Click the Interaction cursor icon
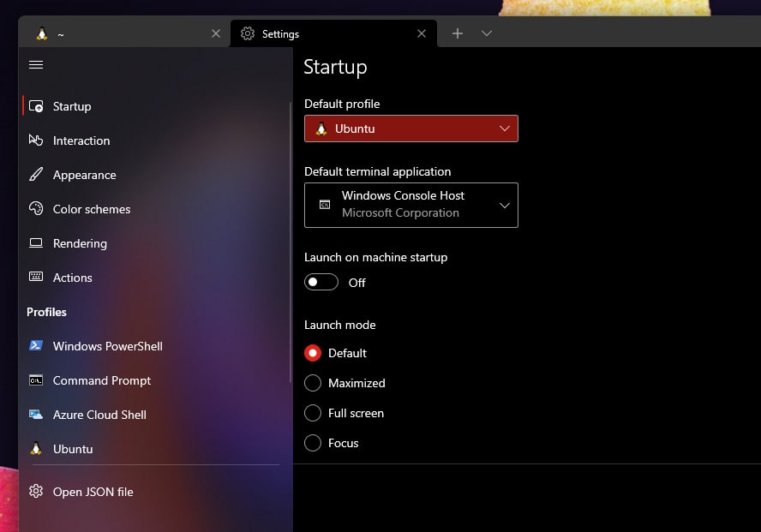Screen dimensions: 761x532 [x=36, y=140]
